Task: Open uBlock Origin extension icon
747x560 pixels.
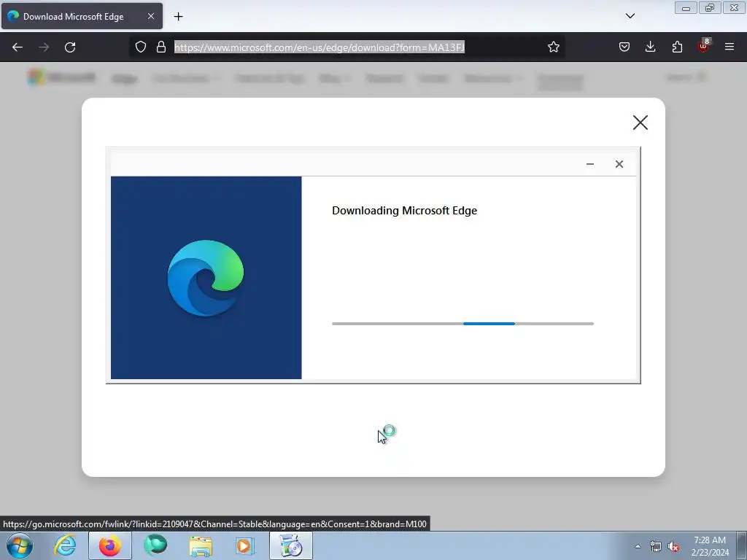Action: pyautogui.click(x=703, y=46)
